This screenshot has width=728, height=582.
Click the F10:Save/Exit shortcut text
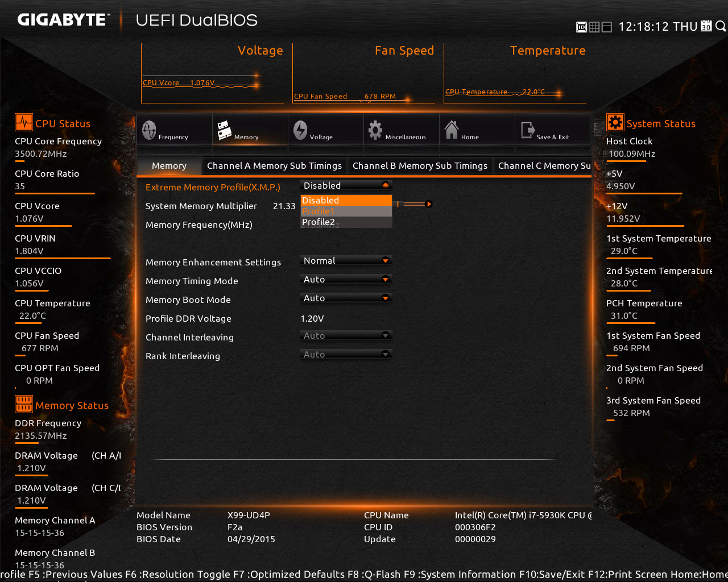[552, 574]
